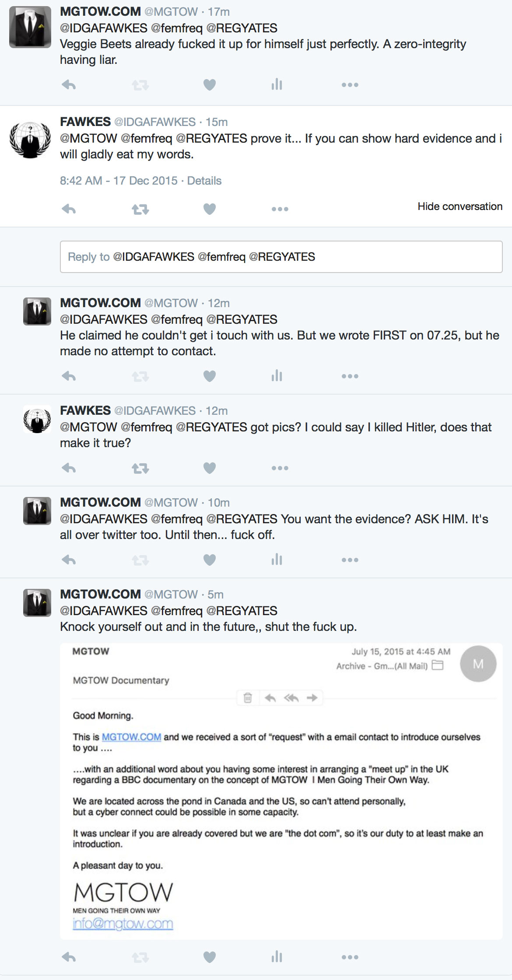Click Hide conversation link
The width and height of the screenshot is (512, 980).
pos(459,206)
